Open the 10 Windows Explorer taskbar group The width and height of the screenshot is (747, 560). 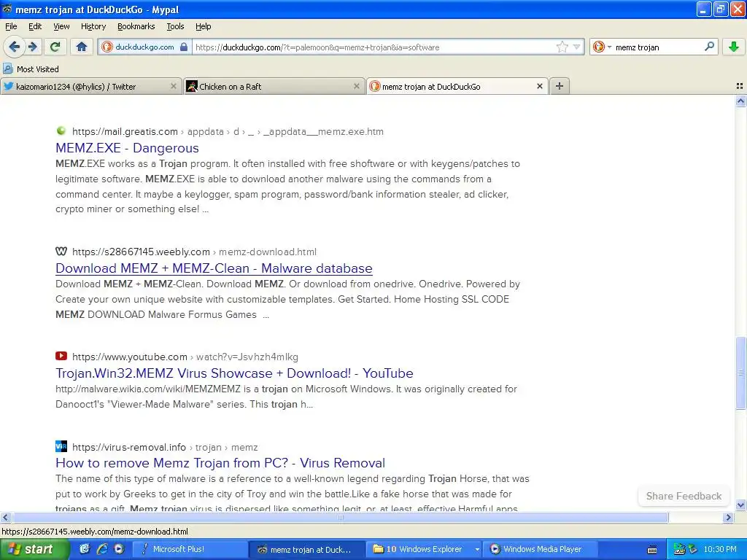tap(425, 549)
